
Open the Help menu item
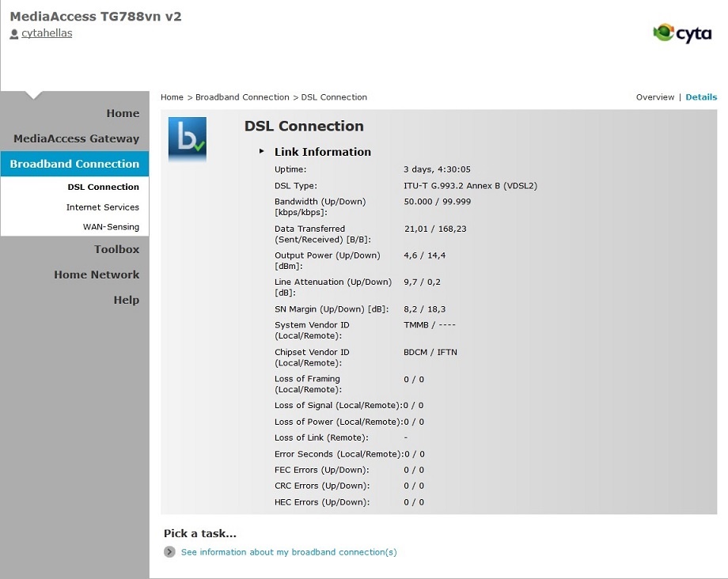(127, 300)
